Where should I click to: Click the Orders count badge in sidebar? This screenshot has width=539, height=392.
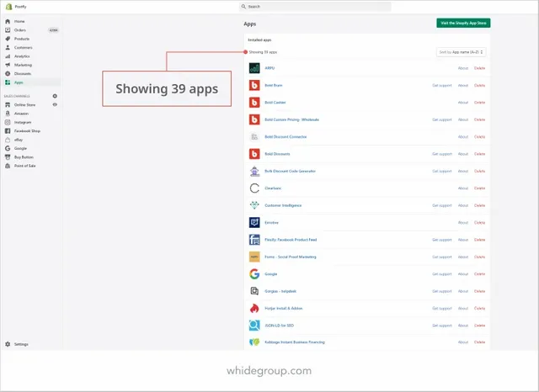[x=53, y=30]
